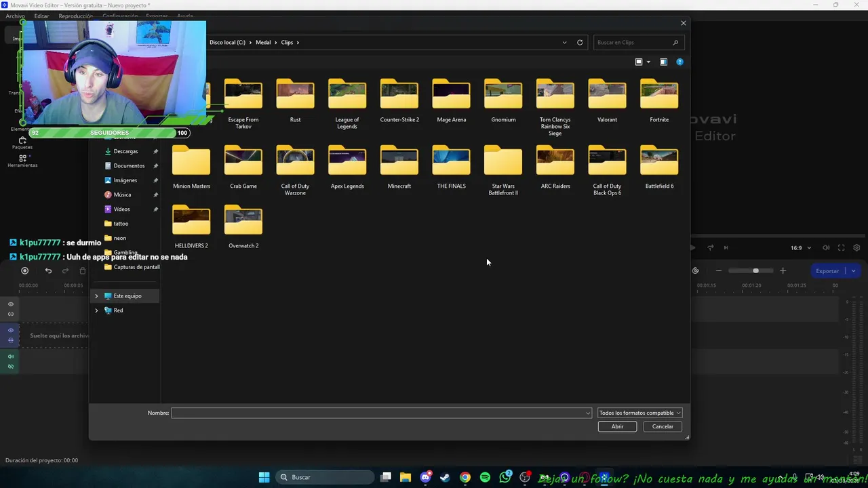The height and width of the screenshot is (488, 868).
Task: Open the Minion Masters folder
Action: (x=191, y=167)
